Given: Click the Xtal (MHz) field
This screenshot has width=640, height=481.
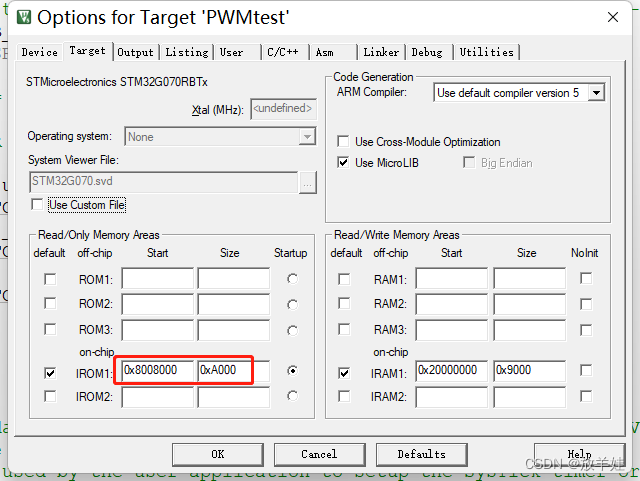Looking at the screenshot, I should click(x=284, y=109).
